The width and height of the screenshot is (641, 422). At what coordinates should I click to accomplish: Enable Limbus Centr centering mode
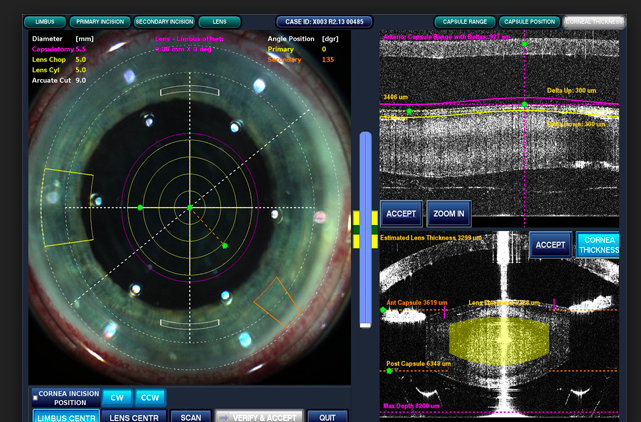[65, 417]
